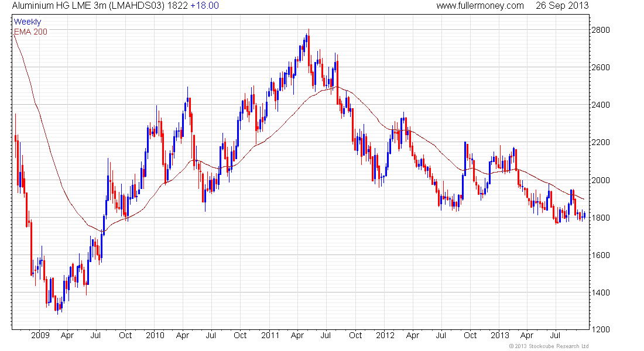Click the 'Oct' label before 2013
This screenshot has width=644, height=351.
pos(470,335)
